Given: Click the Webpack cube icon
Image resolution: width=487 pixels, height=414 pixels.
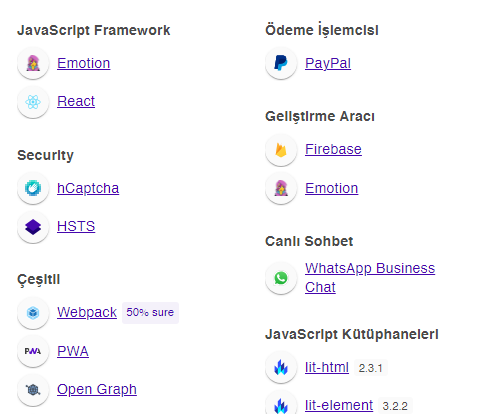Looking at the screenshot, I should [x=33, y=313].
